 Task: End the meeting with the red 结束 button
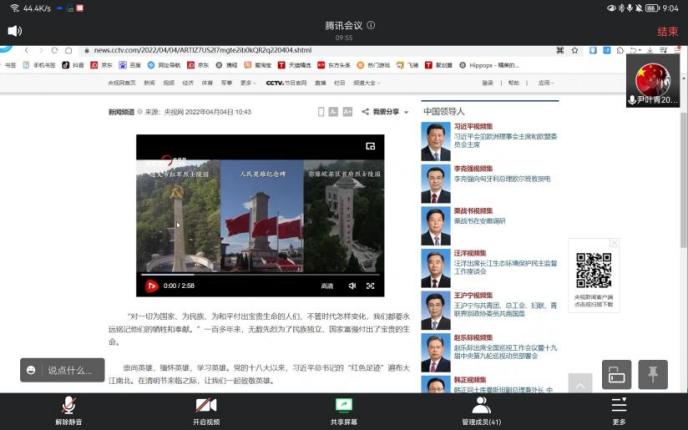click(x=667, y=32)
